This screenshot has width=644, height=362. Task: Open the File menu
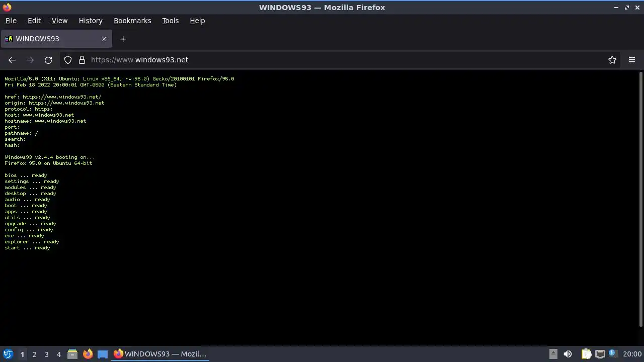click(x=11, y=21)
